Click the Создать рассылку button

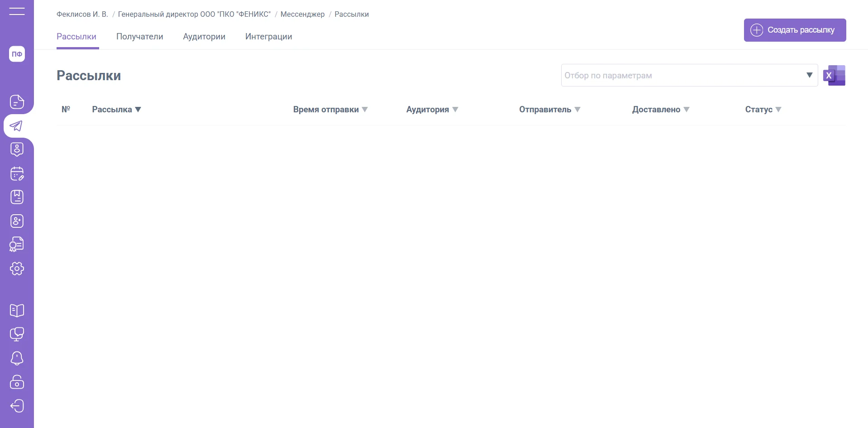coord(795,30)
